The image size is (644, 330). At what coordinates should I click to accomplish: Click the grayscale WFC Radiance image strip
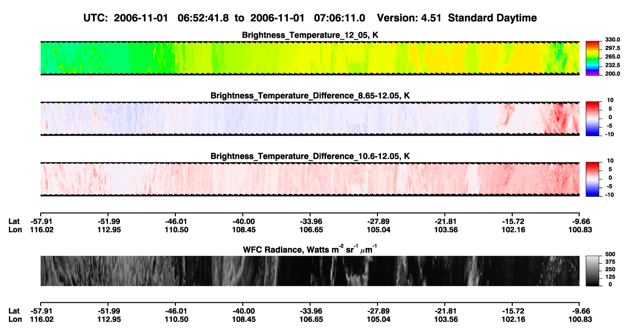(310, 271)
